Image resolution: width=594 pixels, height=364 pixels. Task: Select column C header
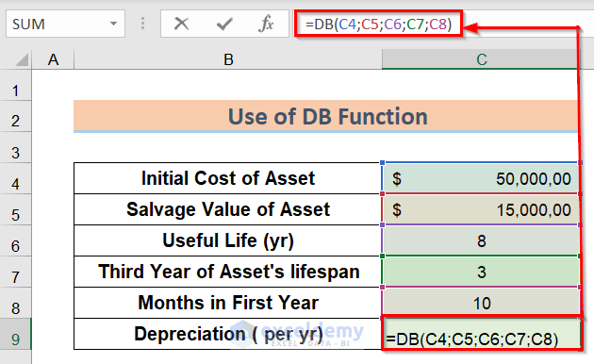coord(481,59)
